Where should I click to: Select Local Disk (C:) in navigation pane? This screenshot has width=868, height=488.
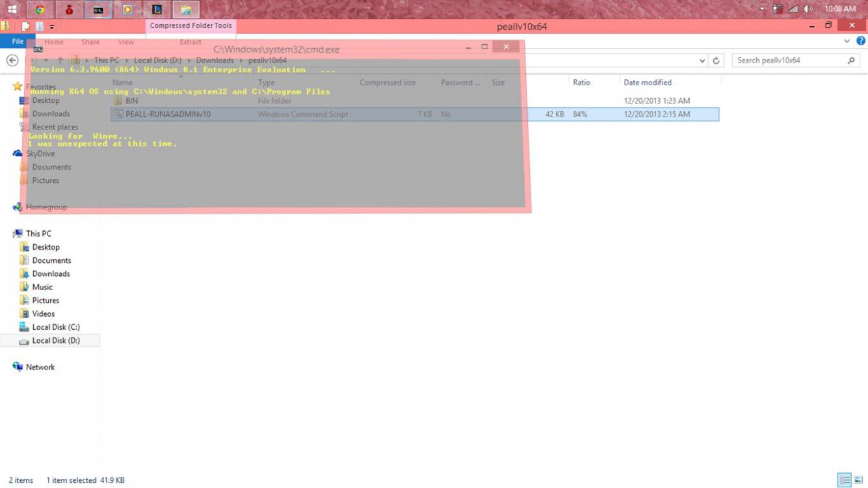click(x=56, y=327)
